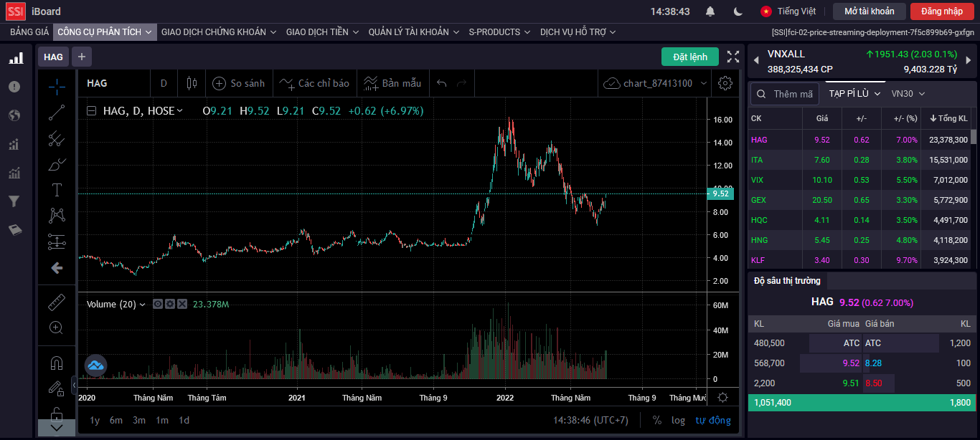Image resolution: width=980 pixels, height=440 pixels.
Task: Click the Đặt lệnh button
Action: pyautogui.click(x=689, y=57)
